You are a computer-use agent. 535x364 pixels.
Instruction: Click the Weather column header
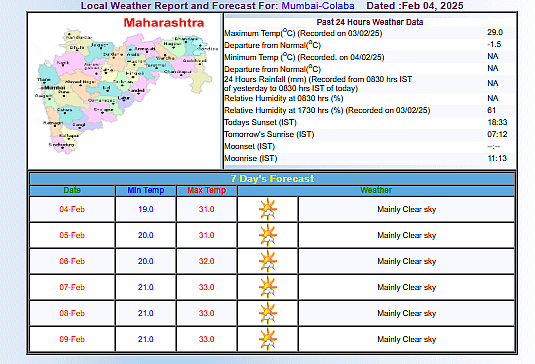point(376,190)
